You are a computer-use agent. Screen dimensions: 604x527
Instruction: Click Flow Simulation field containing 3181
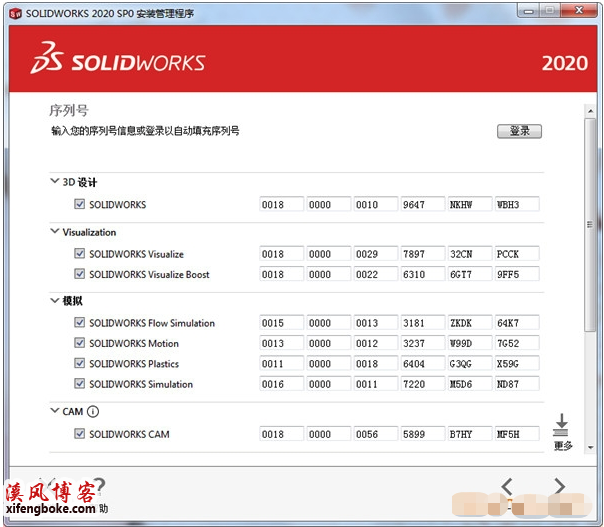point(423,323)
